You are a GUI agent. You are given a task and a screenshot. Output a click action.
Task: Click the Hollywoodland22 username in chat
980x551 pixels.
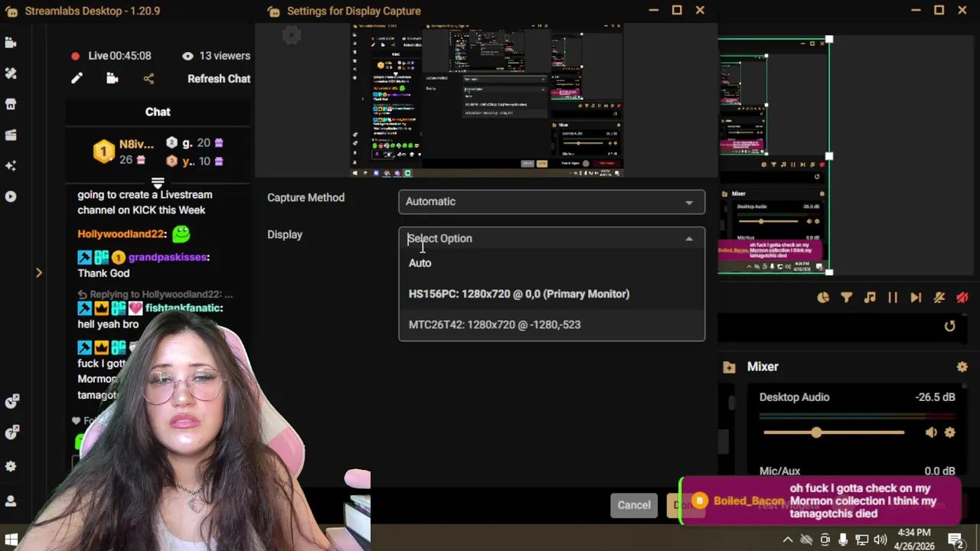(122, 234)
